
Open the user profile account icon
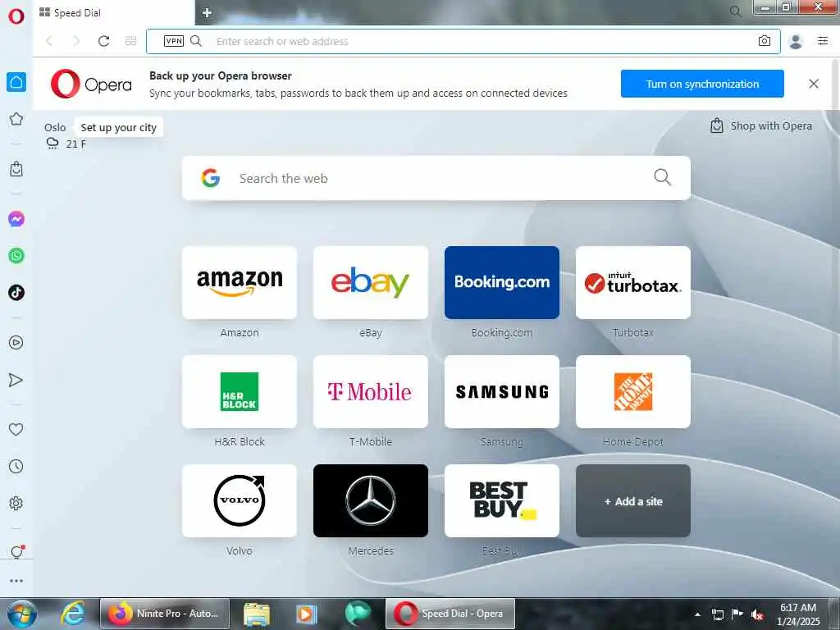pos(796,41)
